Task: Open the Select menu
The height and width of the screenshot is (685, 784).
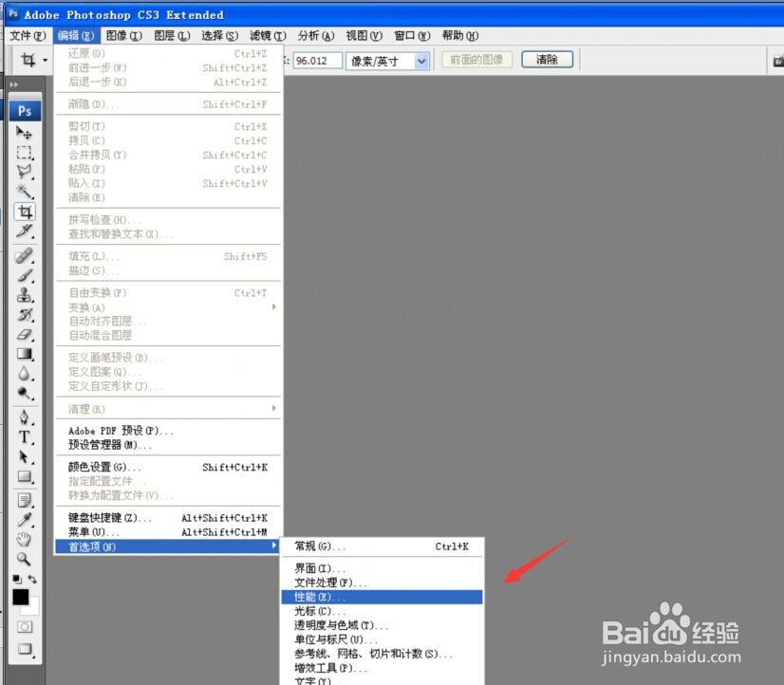Action: [x=219, y=35]
